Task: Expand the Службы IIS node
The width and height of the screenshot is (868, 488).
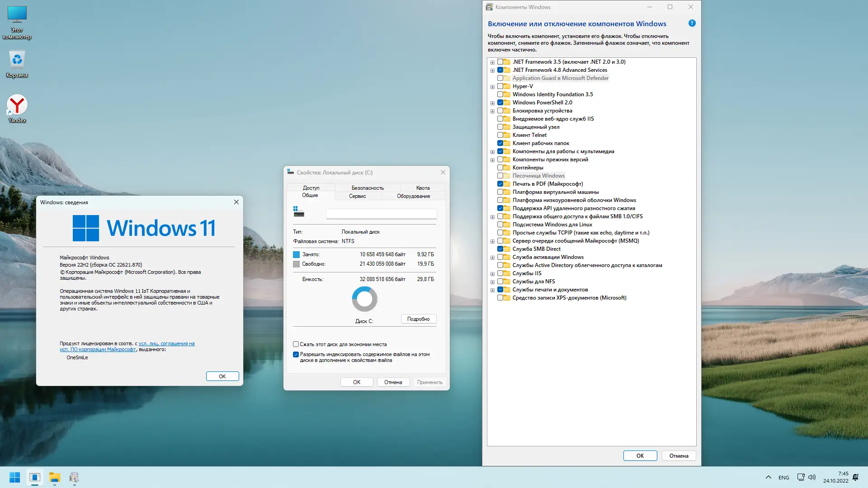Action: (492, 274)
